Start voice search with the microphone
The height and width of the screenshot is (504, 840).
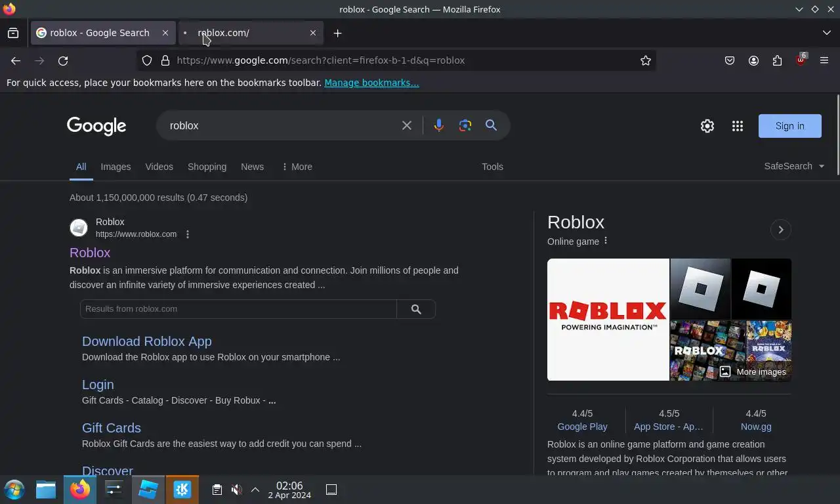(x=438, y=125)
